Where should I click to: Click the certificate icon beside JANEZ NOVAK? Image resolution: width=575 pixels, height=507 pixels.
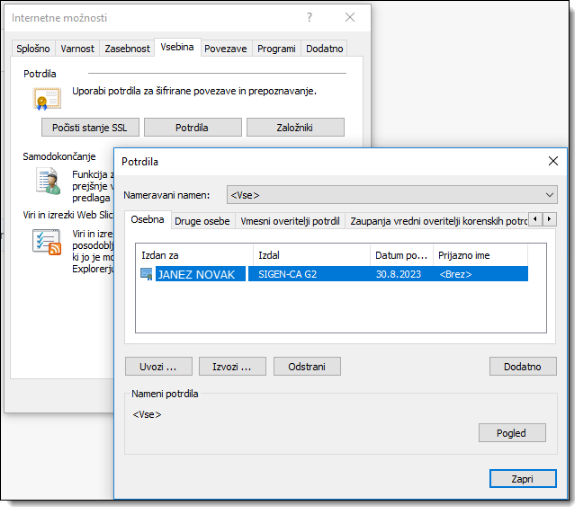(x=146, y=274)
